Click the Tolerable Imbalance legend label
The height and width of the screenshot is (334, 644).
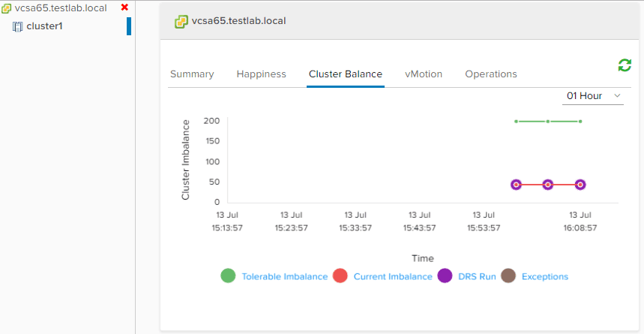click(285, 276)
